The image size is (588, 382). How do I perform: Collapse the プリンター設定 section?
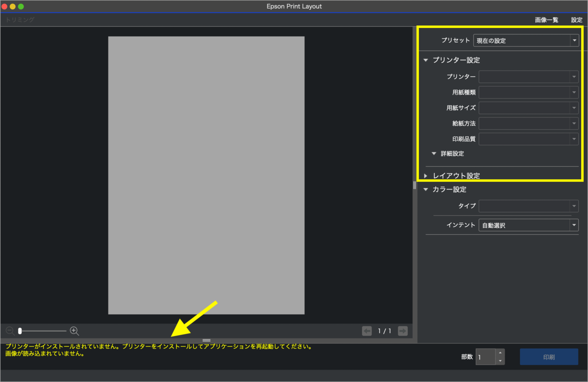tap(426, 61)
